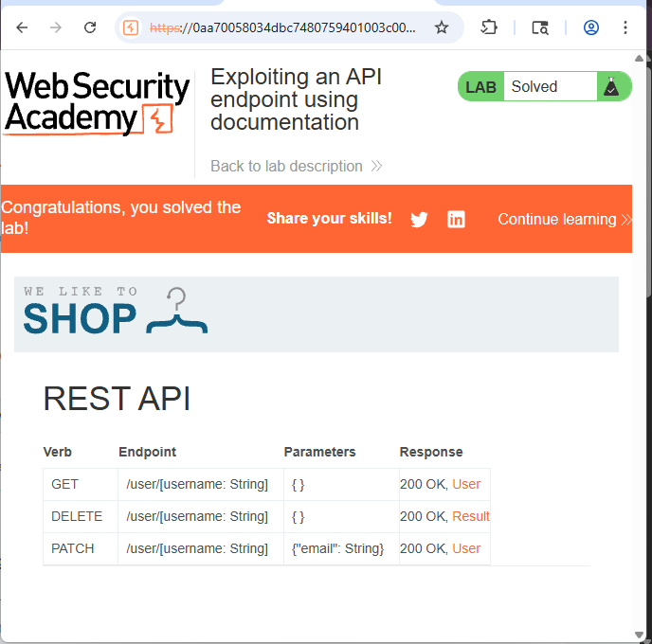The height and width of the screenshot is (644, 652).
Task: Click the Verb column header
Action: tap(58, 452)
